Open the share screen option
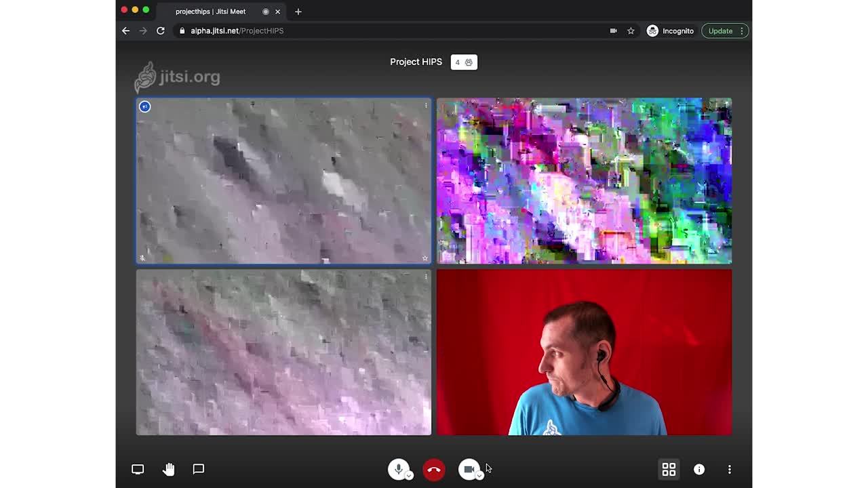 click(138, 469)
